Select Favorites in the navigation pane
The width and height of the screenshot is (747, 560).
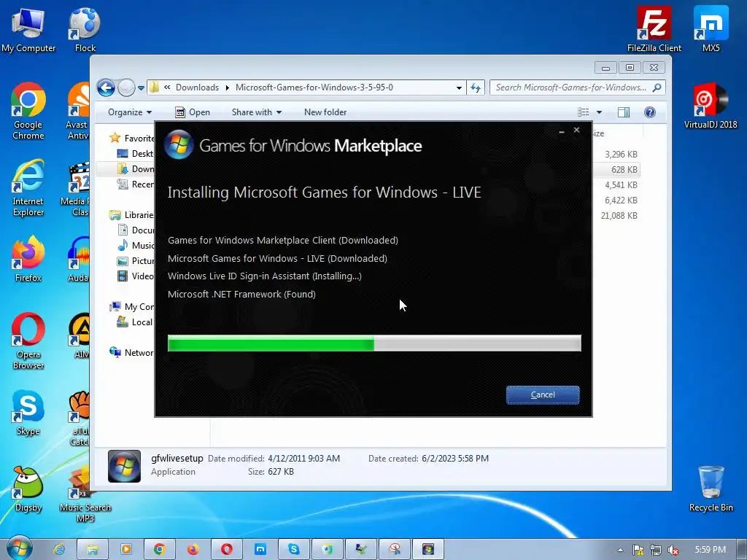pos(132,138)
